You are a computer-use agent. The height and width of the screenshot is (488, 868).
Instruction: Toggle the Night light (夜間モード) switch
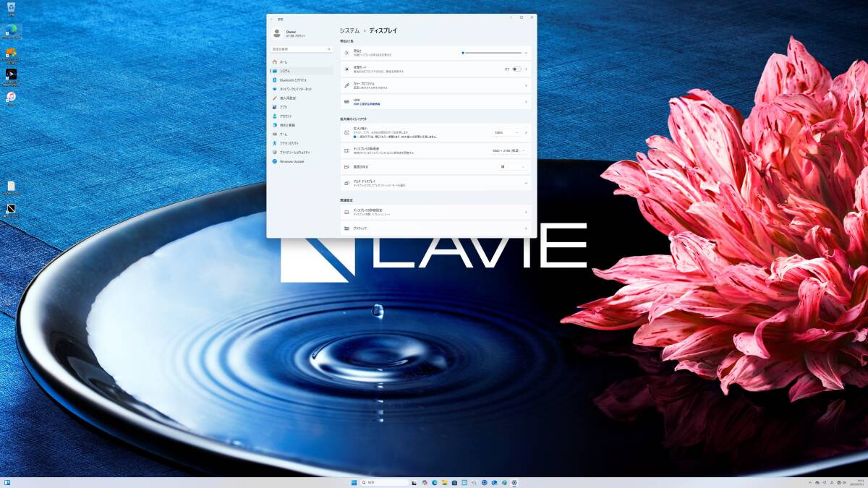(x=516, y=69)
